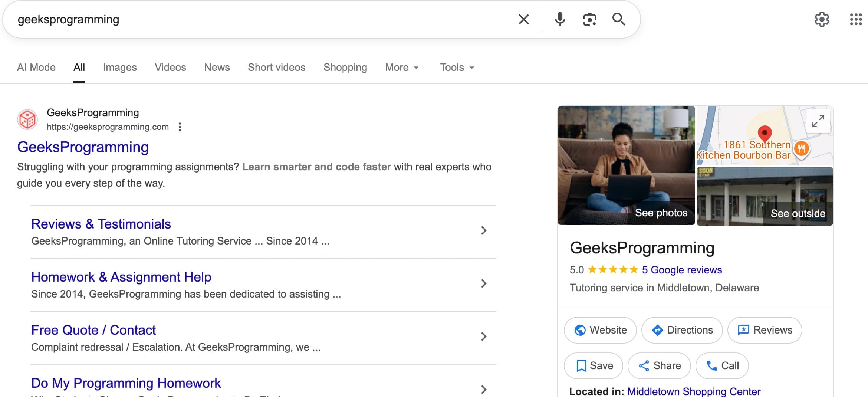Open the Free Quote / Contact sitelink
The image size is (868, 397).
click(x=93, y=330)
